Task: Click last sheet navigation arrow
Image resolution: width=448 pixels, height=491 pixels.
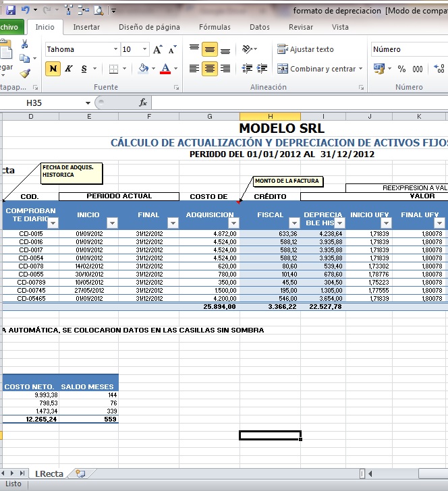Action: coord(22,473)
